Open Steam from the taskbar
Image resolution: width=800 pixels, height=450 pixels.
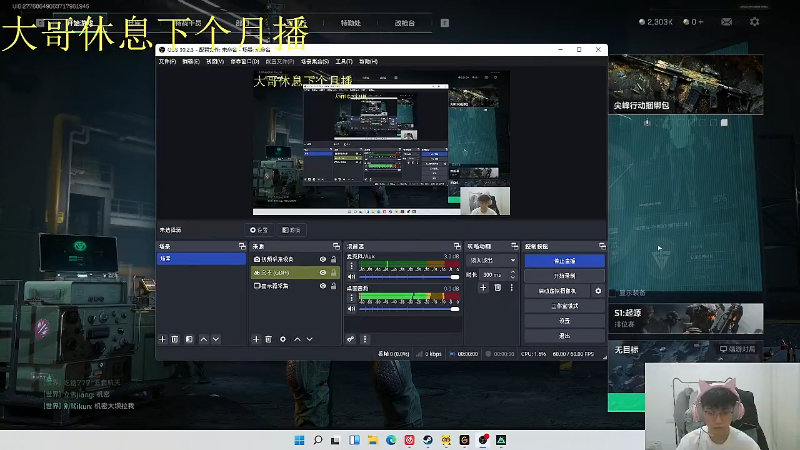click(428, 440)
